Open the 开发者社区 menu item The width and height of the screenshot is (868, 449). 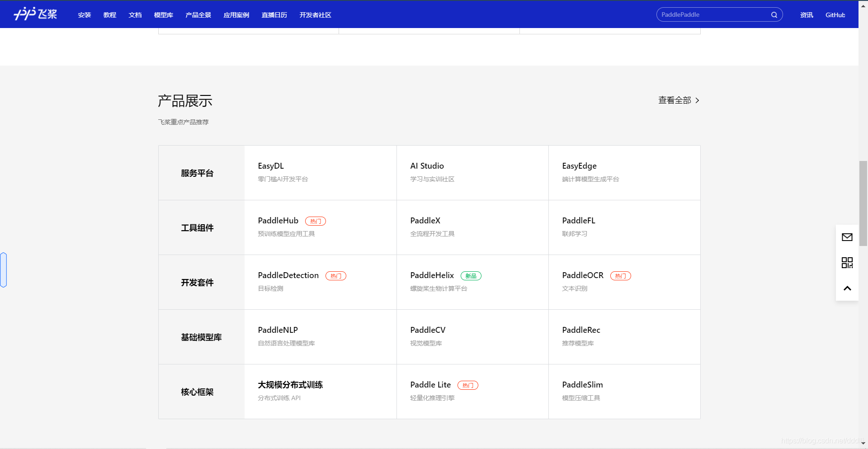click(316, 15)
